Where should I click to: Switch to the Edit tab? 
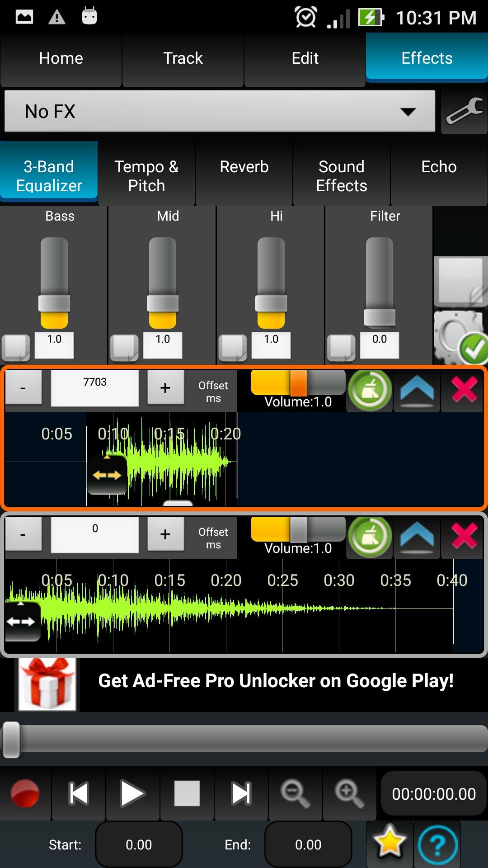(305, 58)
